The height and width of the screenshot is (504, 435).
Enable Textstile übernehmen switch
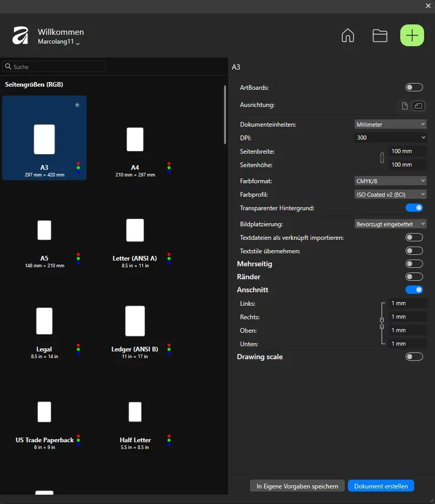tap(414, 251)
